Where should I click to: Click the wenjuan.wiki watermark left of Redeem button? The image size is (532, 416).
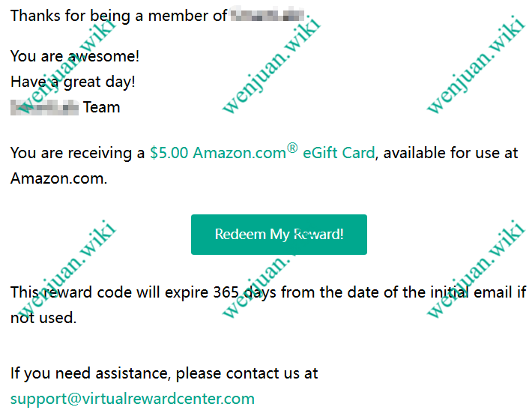tap(67, 269)
